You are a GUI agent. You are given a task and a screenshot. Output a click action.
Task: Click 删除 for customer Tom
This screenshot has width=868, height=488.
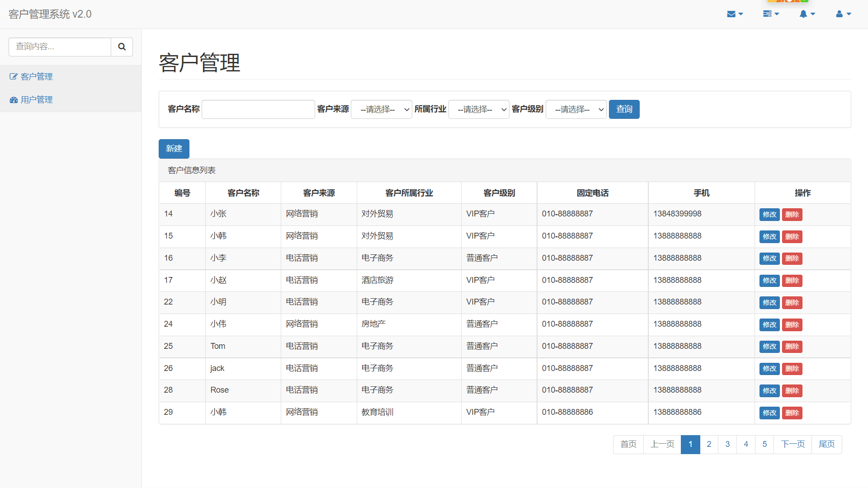[792, 347]
